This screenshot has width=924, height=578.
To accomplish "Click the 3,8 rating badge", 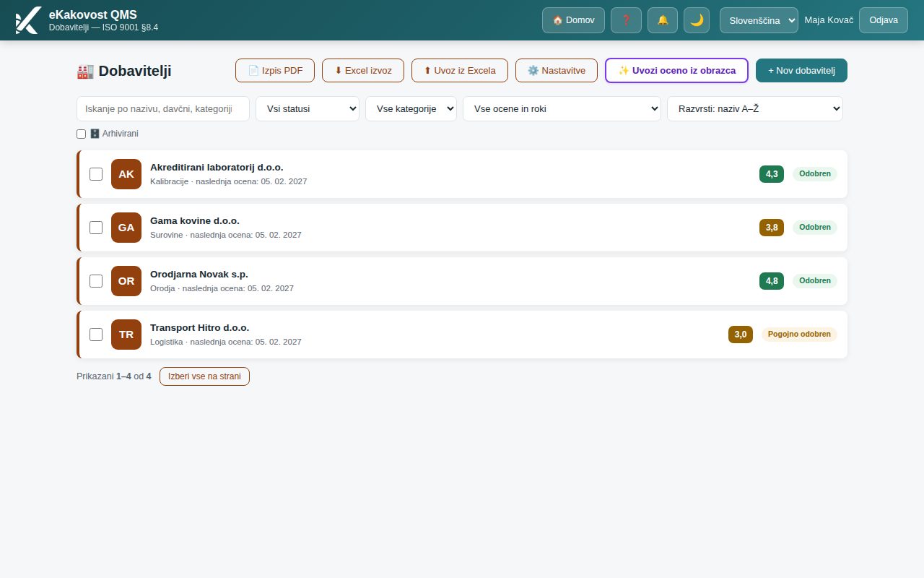I will click(x=772, y=228).
